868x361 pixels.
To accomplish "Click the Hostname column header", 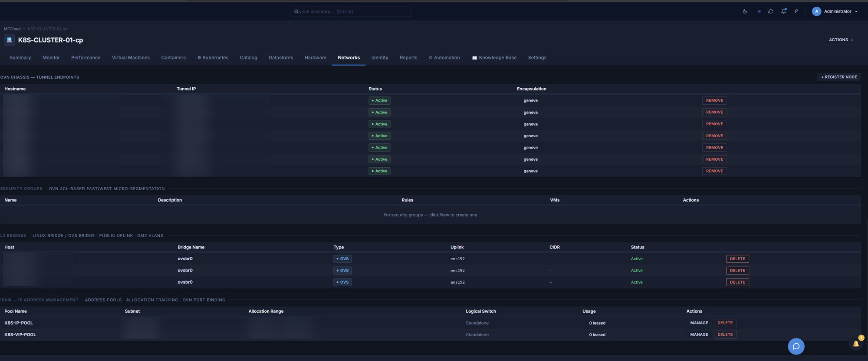I will pos(15,89).
